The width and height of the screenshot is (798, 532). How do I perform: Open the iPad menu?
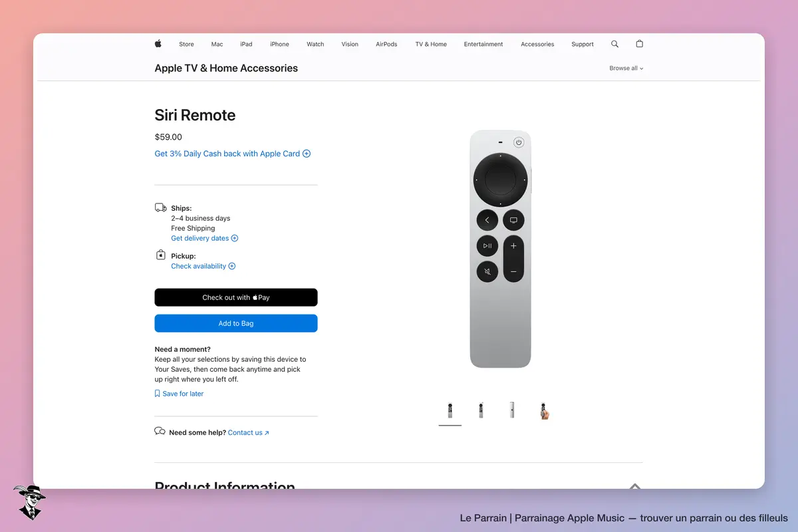pos(246,44)
